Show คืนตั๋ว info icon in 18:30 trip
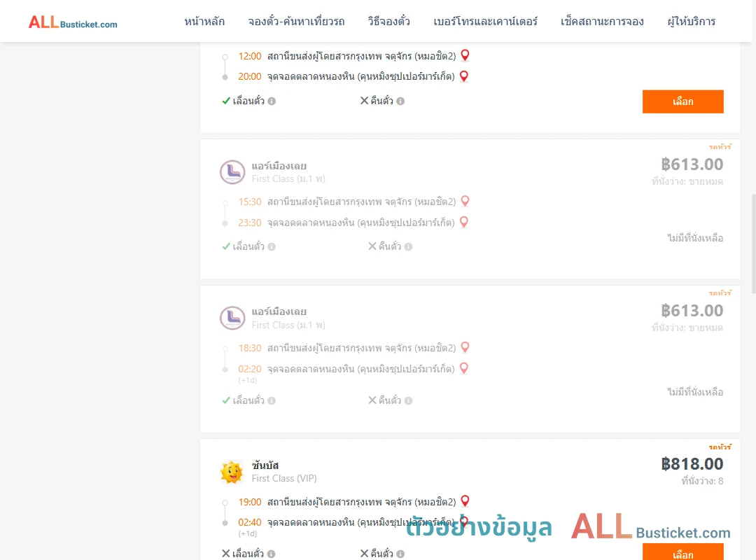This screenshot has width=756, height=560. click(x=408, y=401)
